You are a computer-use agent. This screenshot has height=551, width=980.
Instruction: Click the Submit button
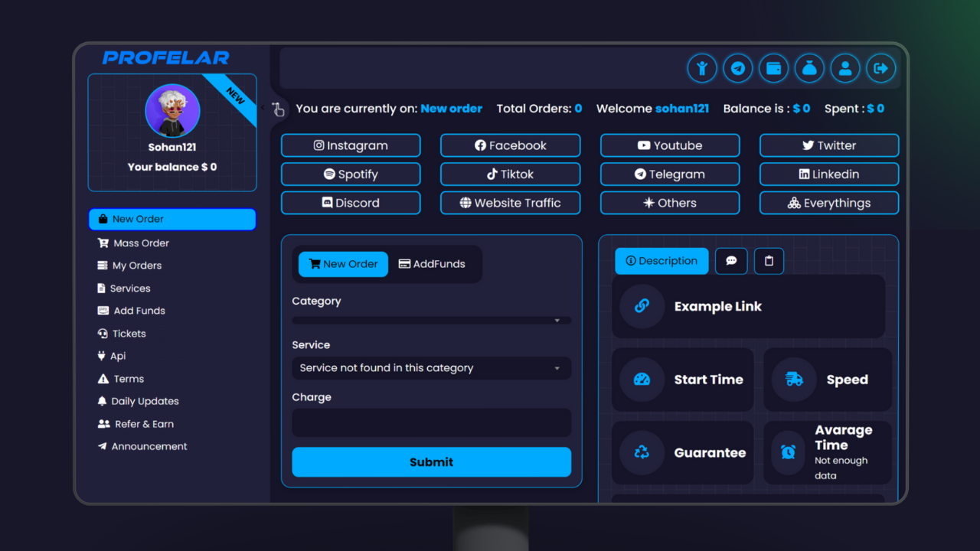(x=431, y=462)
